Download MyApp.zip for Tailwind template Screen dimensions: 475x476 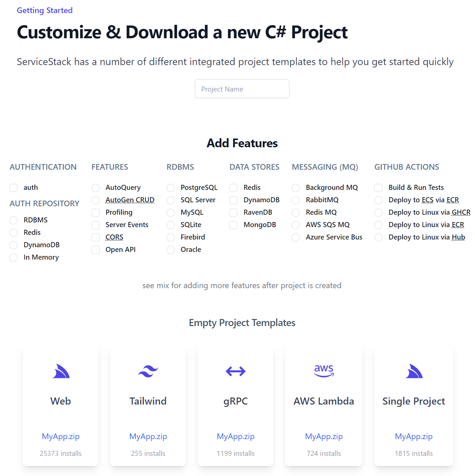coord(148,436)
